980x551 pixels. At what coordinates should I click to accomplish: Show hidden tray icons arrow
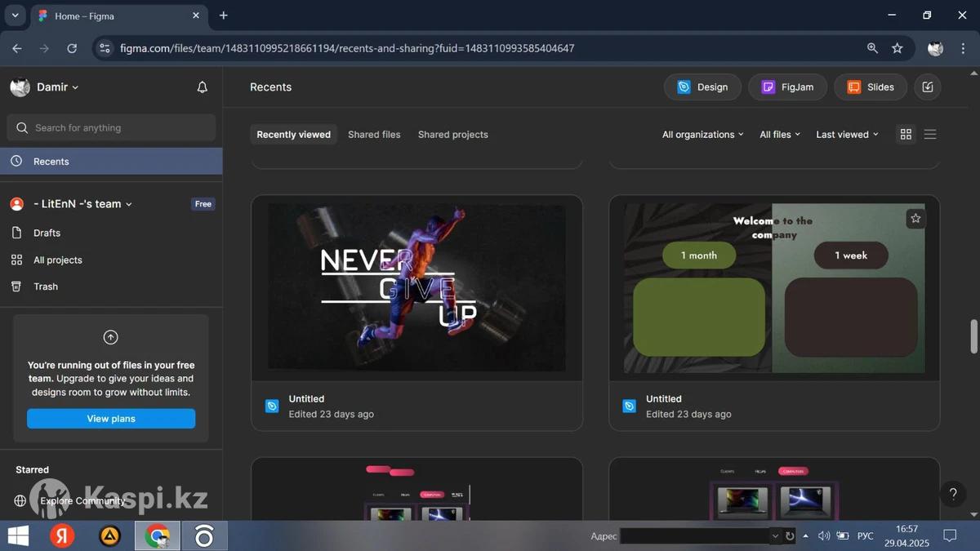point(807,535)
